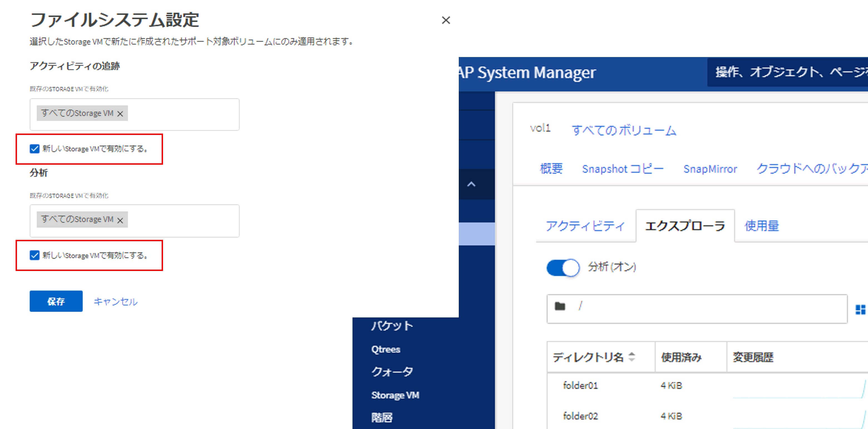Click the キャンセル link
Viewport: 868px width, 429px height.
[115, 301]
